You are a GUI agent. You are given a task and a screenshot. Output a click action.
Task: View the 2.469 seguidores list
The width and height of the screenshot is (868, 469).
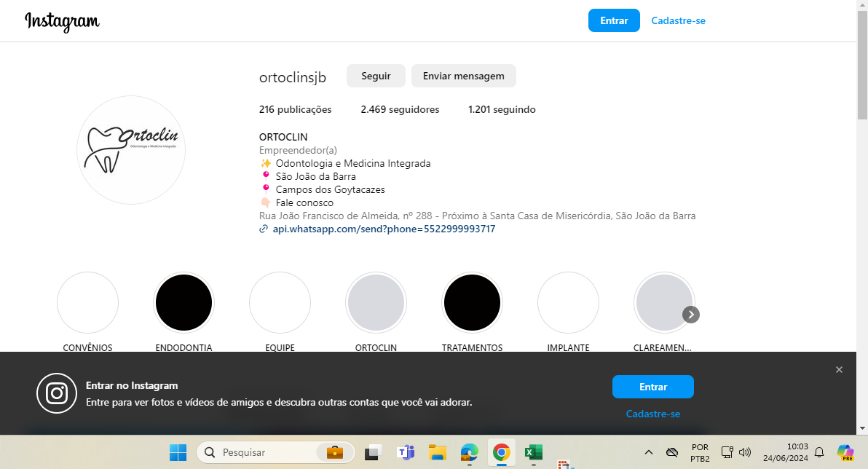pyautogui.click(x=400, y=110)
